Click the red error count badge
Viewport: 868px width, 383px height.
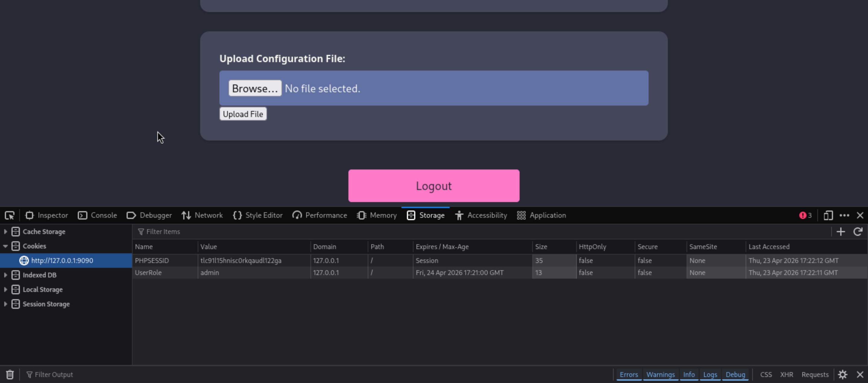pos(805,215)
